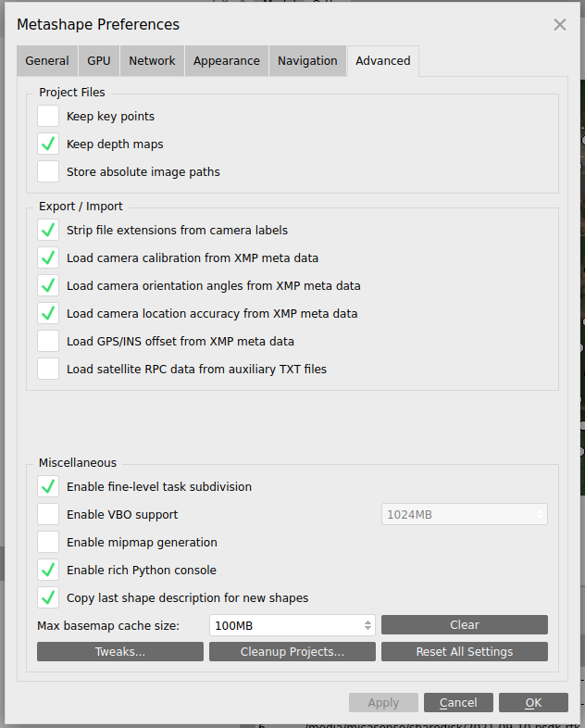Click the Max basemap cache size stepper arrows
Screen dimensions: 585x728
click(x=367, y=625)
